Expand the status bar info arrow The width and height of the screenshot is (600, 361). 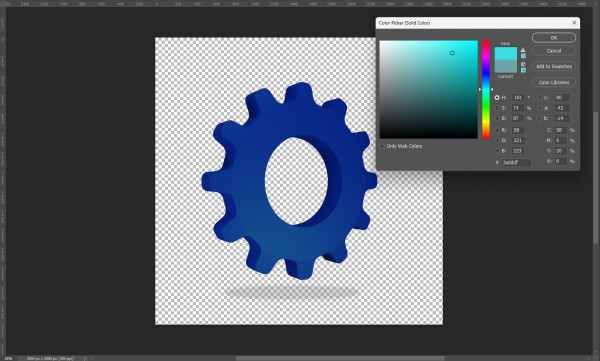pos(85,358)
